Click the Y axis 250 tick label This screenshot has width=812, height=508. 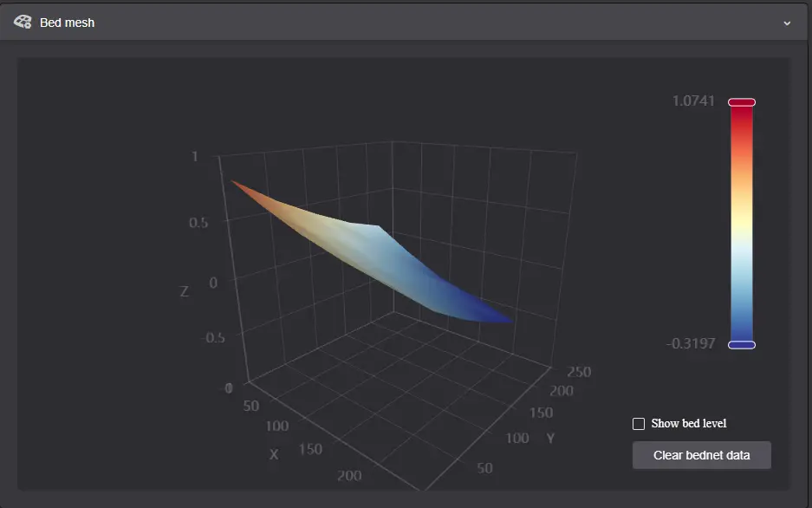(x=579, y=372)
